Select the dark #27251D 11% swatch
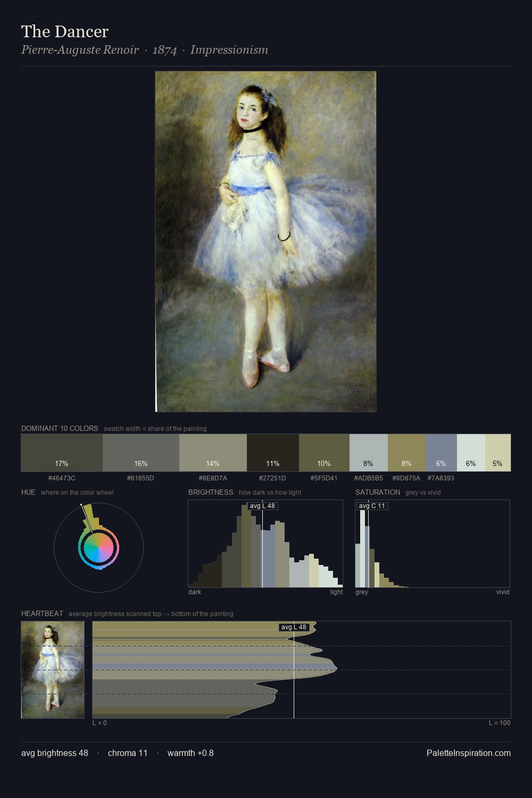 [273, 453]
